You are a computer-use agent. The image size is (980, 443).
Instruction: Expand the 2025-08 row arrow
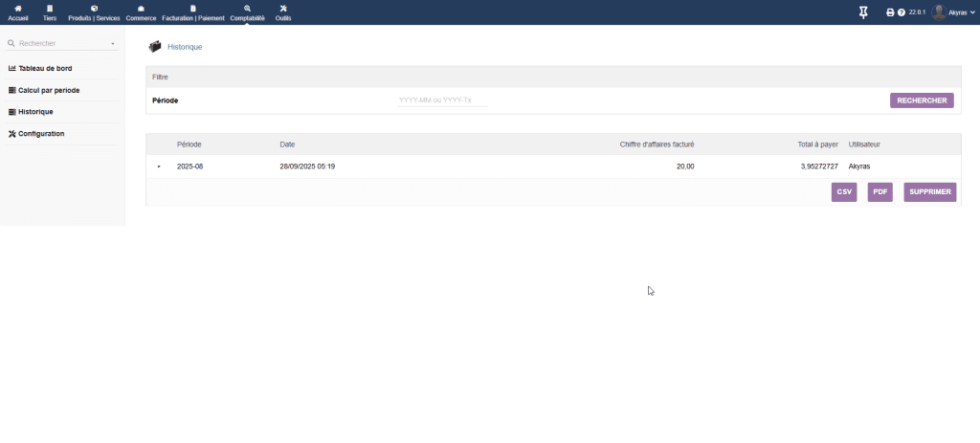pyautogui.click(x=159, y=166)
